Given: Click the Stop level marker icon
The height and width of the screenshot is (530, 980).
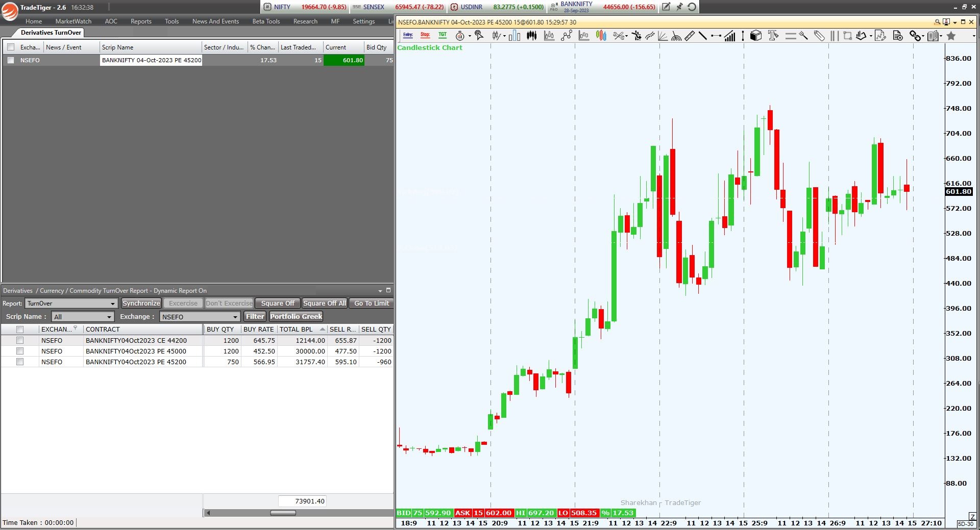Looking at the screenshot, I should coord(425,35).
